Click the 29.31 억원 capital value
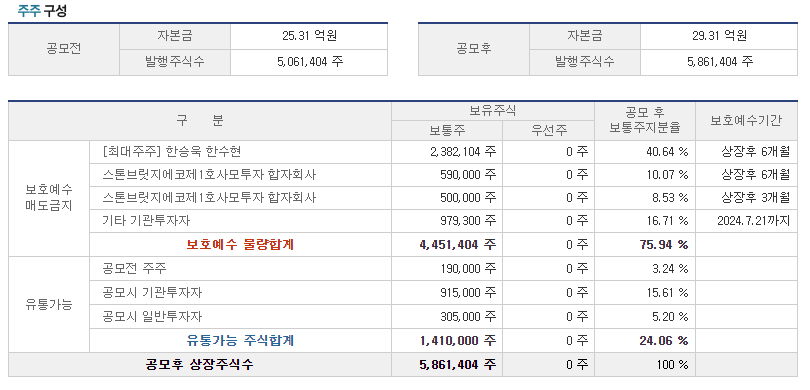The width and height of the screenshot is (810, 390). [x=719, y=36]
